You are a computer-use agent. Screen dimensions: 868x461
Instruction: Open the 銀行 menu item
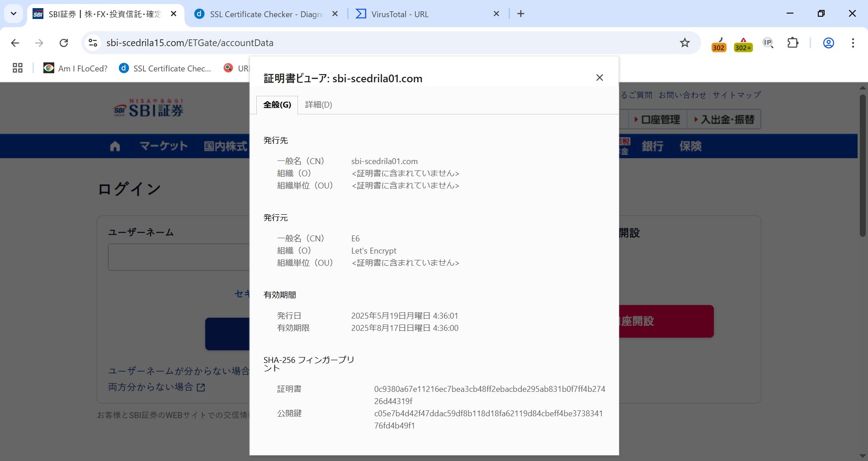(652, 146)
